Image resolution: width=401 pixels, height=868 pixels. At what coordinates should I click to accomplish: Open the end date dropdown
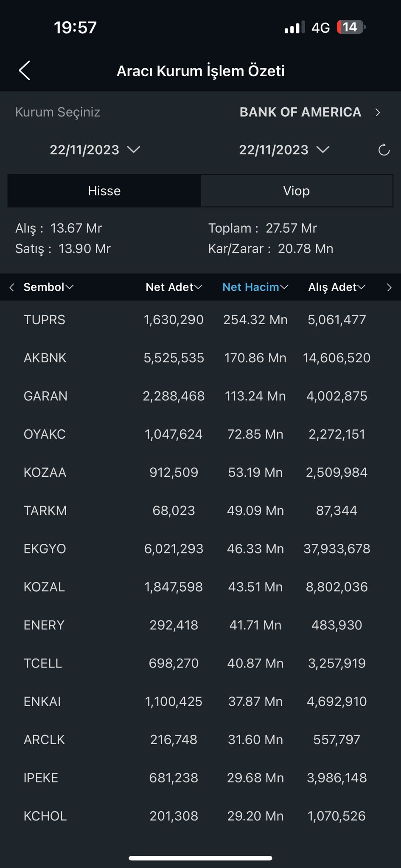click(x=284, y=150)
